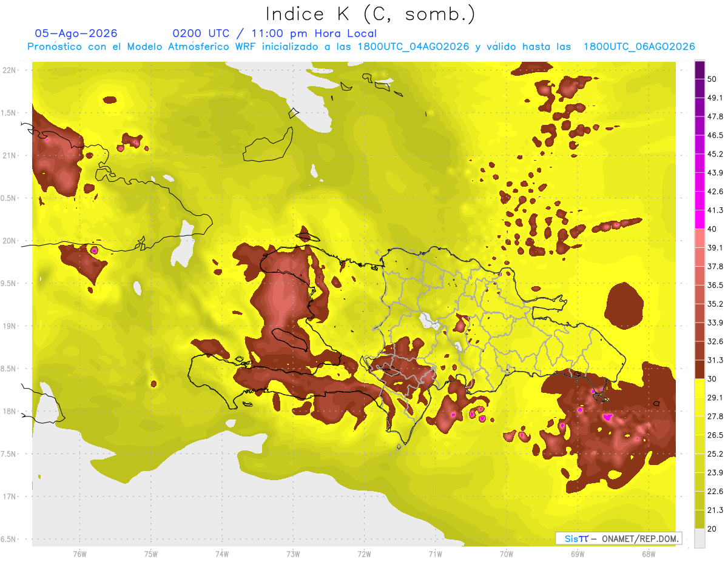Click the 05-Ago-2026 date label

tap(76, 33)
